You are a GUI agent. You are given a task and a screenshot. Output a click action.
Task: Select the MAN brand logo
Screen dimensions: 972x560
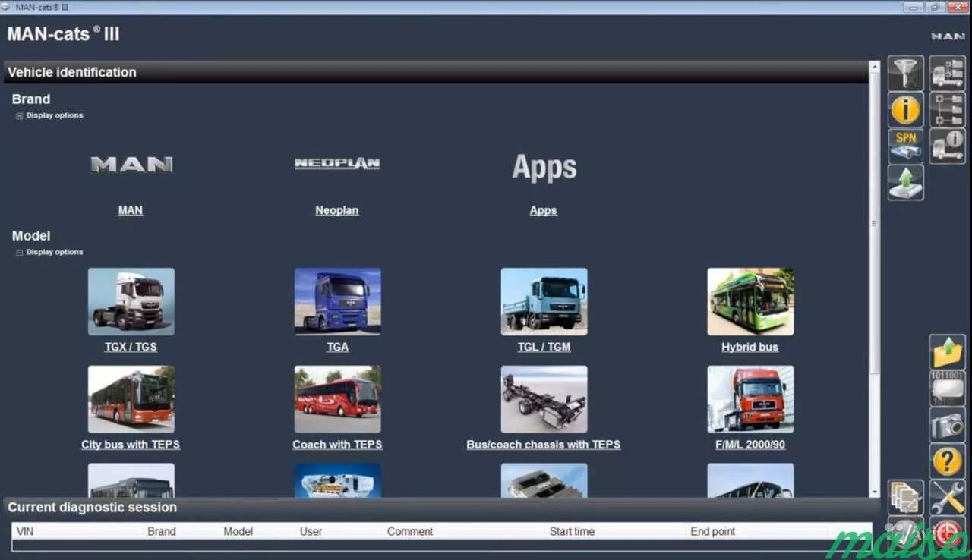click(x=131, y=165)
